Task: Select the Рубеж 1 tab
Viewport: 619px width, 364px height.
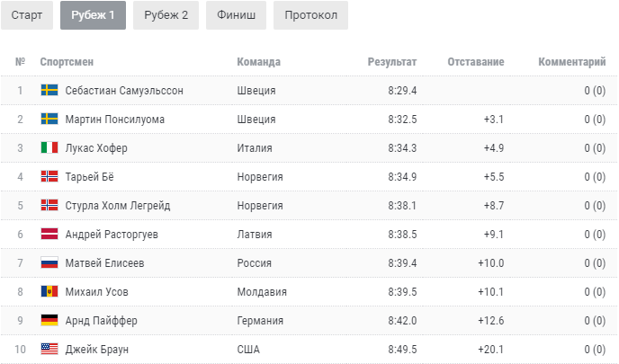Action: [94, 15]
